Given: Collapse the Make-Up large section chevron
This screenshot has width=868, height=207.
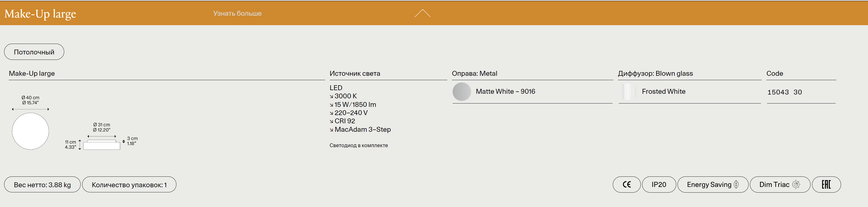Looking at the screenshot, I should [422, 14].
